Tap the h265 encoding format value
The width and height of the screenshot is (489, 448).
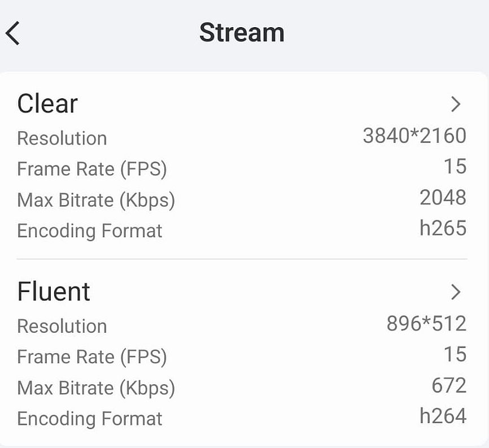(x=443, y=228)
